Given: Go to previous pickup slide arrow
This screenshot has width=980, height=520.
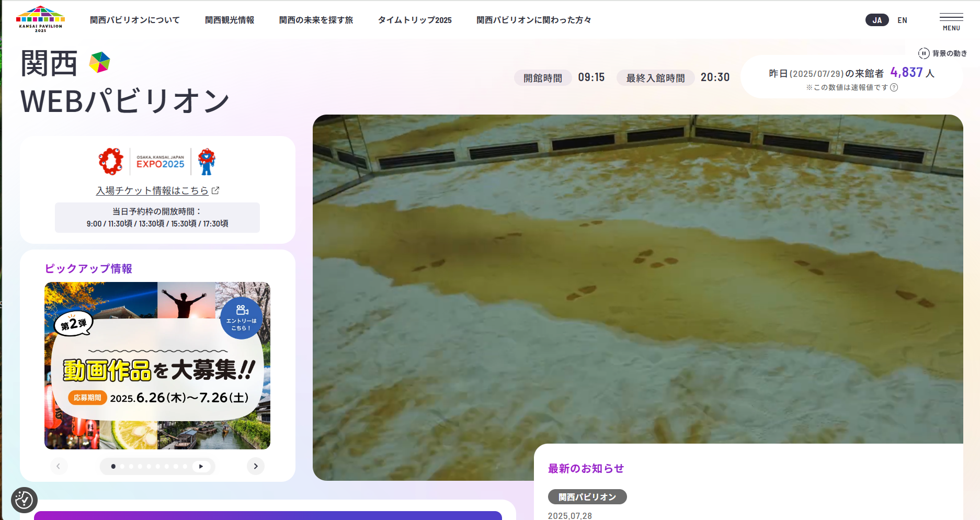Looking at the screenshot, I should pyautogui.click(x=59, y=466).
